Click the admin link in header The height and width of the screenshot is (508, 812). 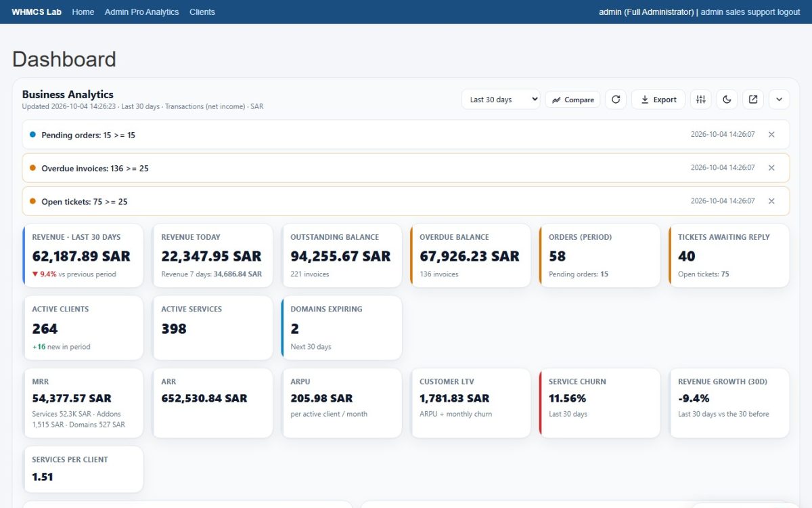click(x=712, y=12)
